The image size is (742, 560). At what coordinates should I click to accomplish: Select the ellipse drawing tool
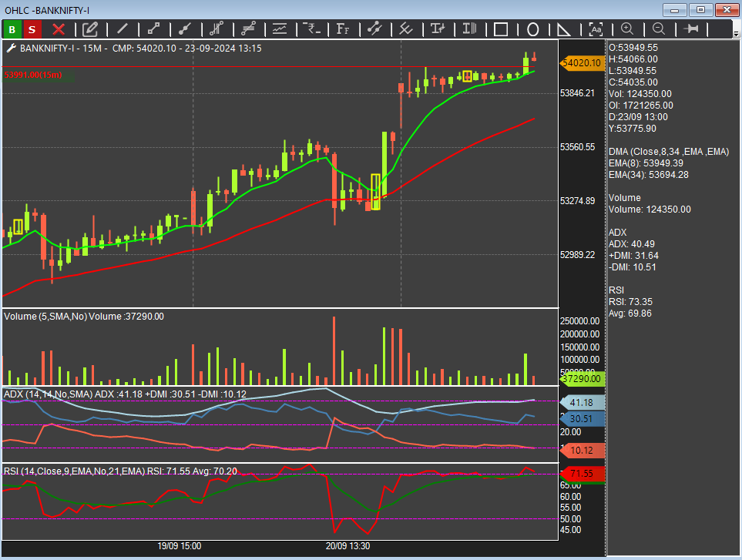[x=533, y=30]
